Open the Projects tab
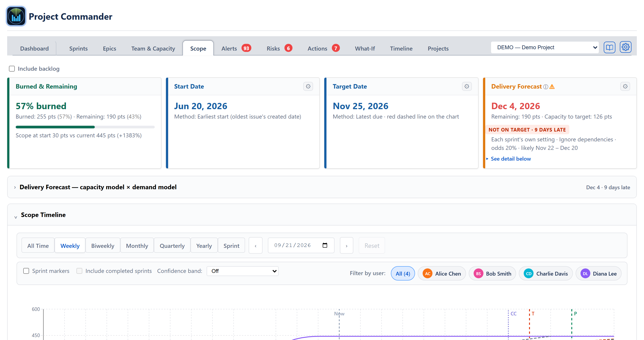The height and width of the screenshot is (340, 644). (438, 49)
